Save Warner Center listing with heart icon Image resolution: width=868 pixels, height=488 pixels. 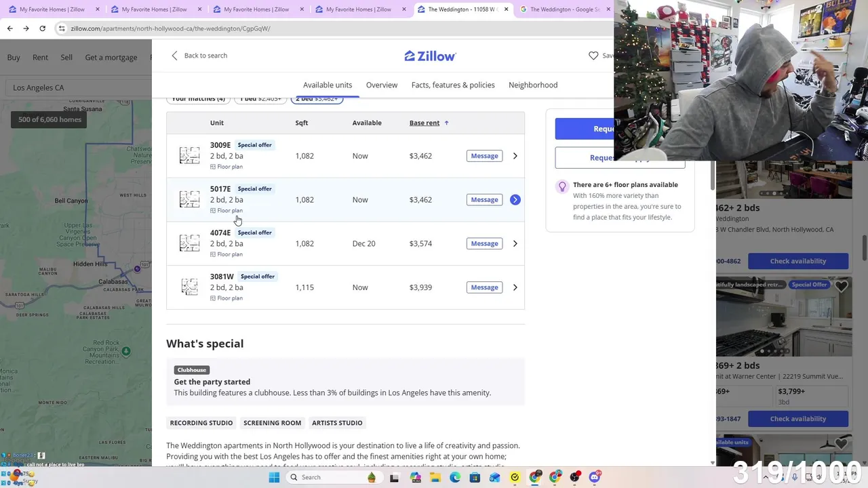click(x=841, y=287)
